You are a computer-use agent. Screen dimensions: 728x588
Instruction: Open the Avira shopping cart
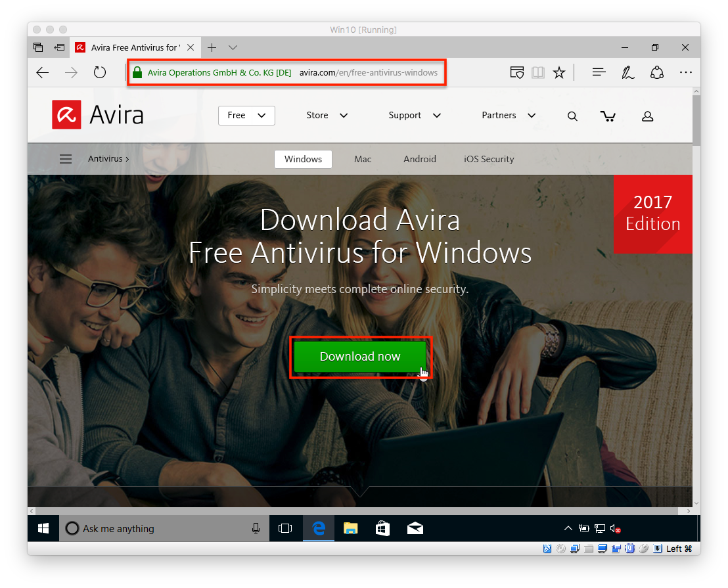pos(608,116)
